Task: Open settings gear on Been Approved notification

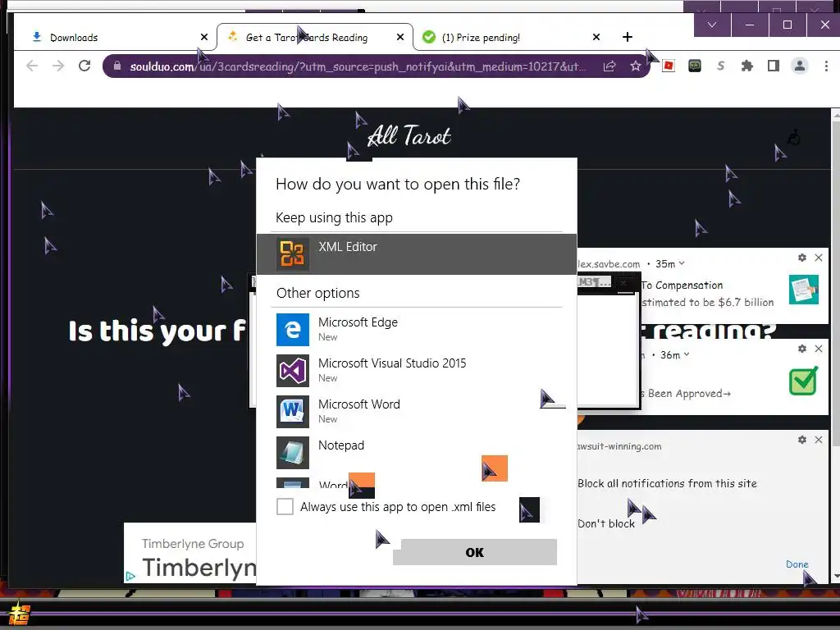Action: 802,349
